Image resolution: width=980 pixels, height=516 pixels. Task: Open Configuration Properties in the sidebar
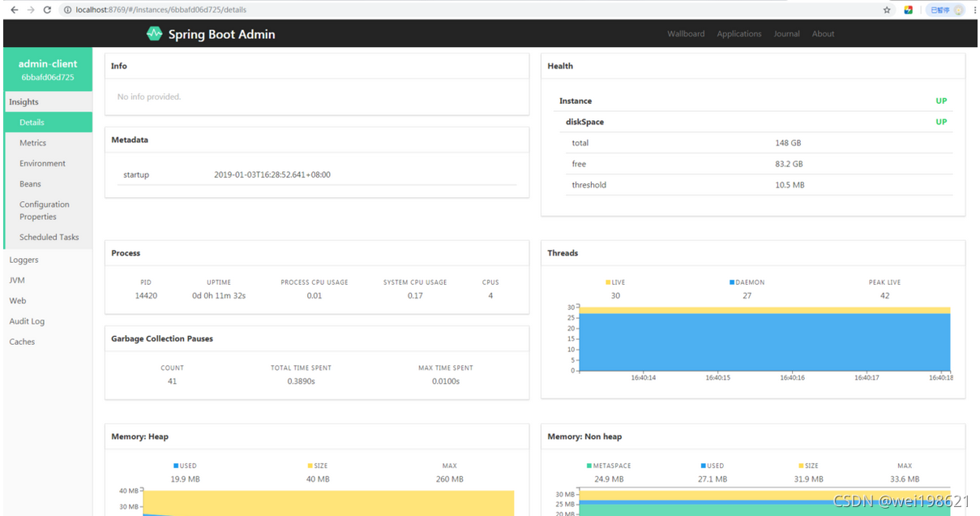point(48,211)
